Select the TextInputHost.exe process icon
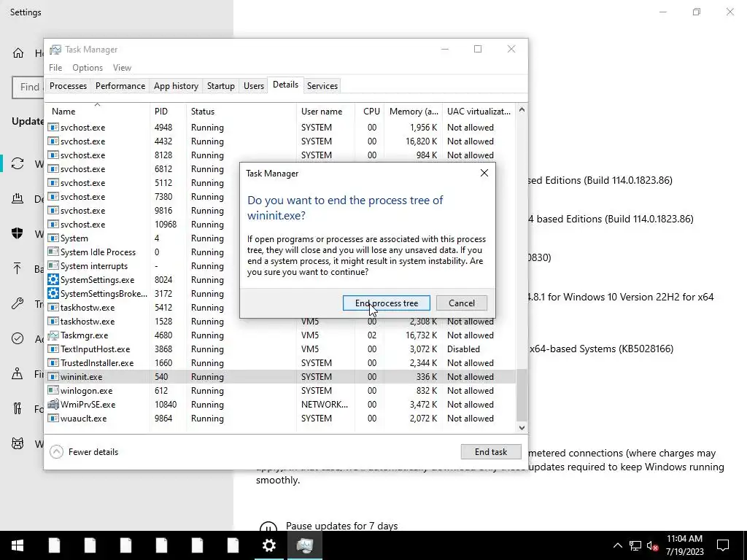 tap(53, 349)
